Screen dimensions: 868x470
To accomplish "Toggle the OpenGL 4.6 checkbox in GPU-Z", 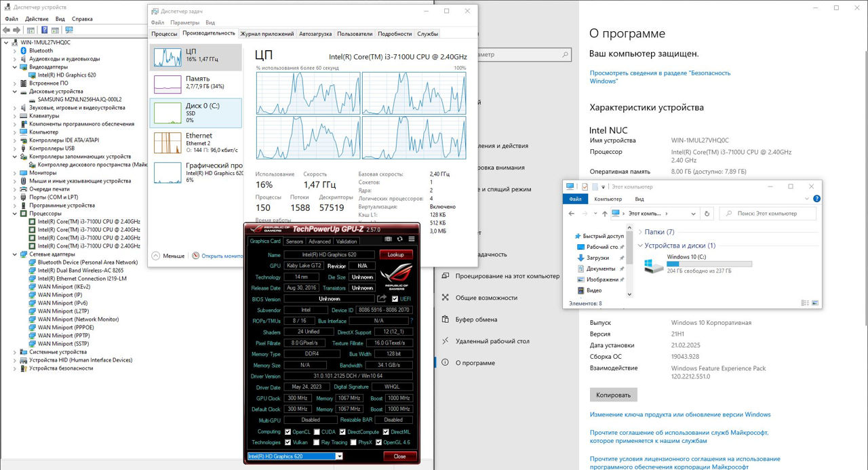I will pyautogui.click(x=379, y=442).
